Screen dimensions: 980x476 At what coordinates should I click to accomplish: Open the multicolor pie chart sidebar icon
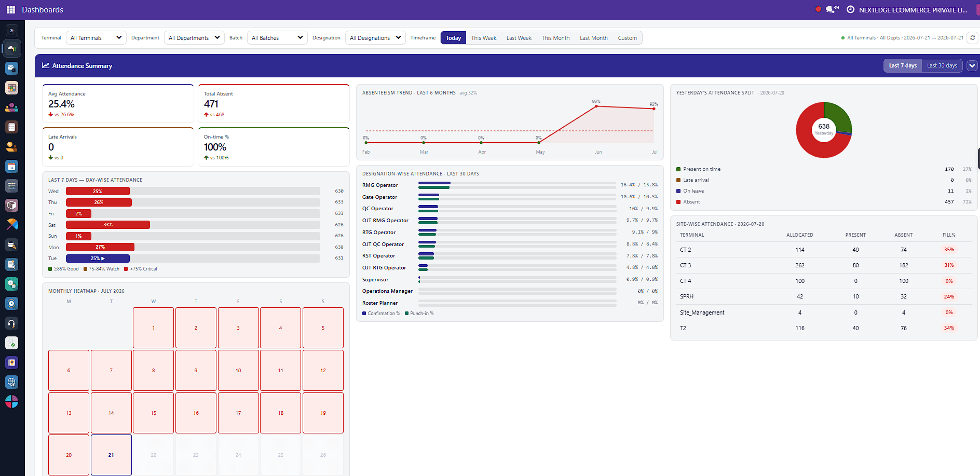11,402
